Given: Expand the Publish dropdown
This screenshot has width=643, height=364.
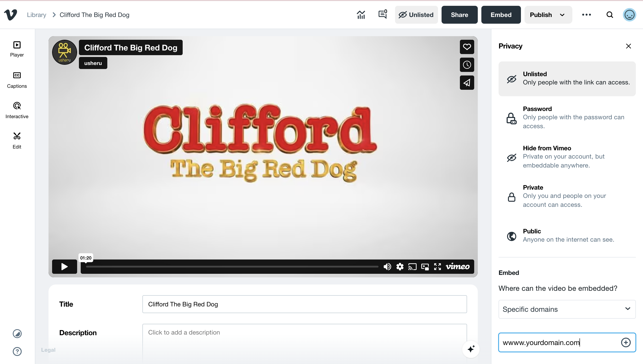Looking at the screenshot, I should coord(548,15).
